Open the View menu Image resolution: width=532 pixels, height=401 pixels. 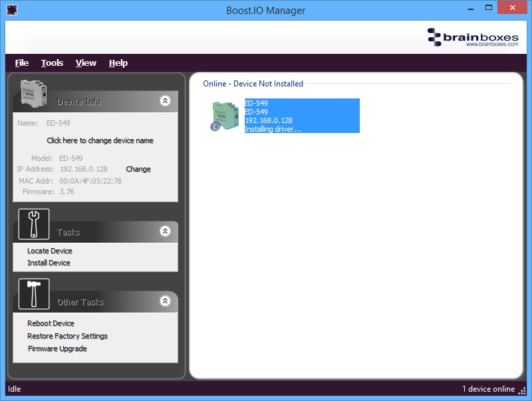click(86, 63)
